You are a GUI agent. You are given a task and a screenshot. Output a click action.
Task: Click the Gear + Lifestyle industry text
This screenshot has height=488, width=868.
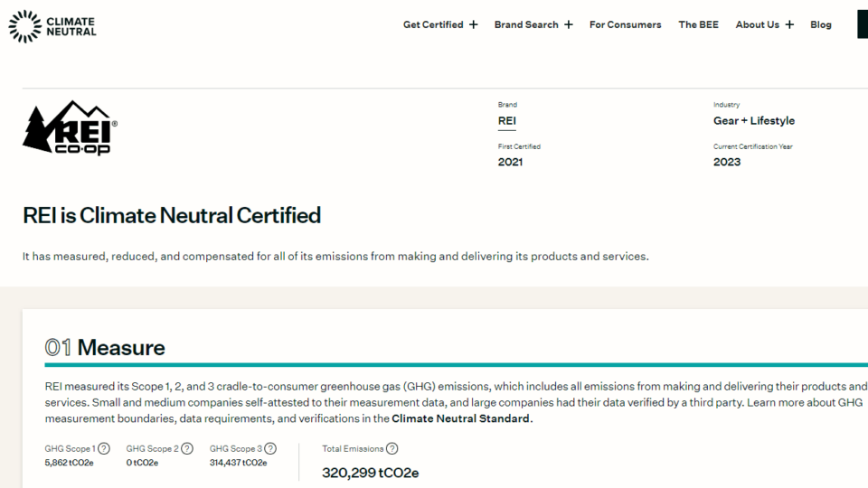(x=754, y=120)
